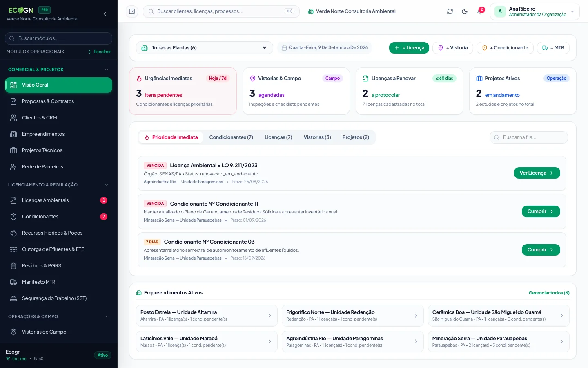The width and height of the screenshot is (588, 368).
Task: Click the + Licença button
Action: (409, 48)
